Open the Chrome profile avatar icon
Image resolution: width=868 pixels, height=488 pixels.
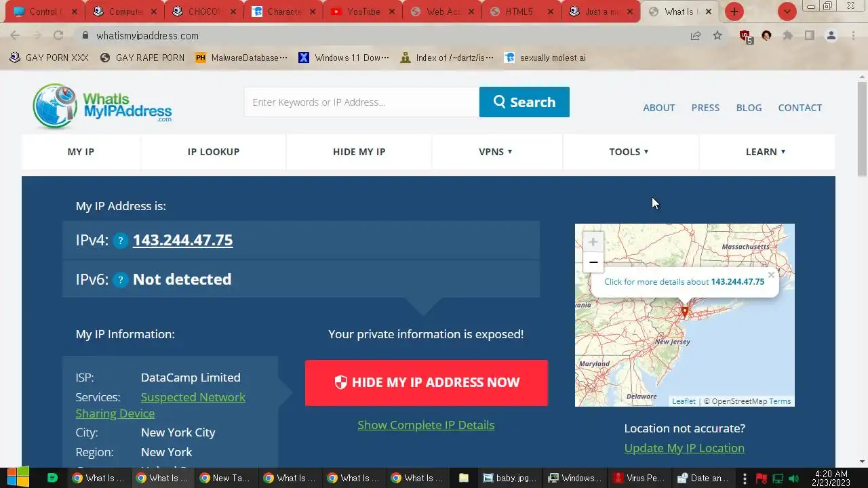click(x=831, y=35)
